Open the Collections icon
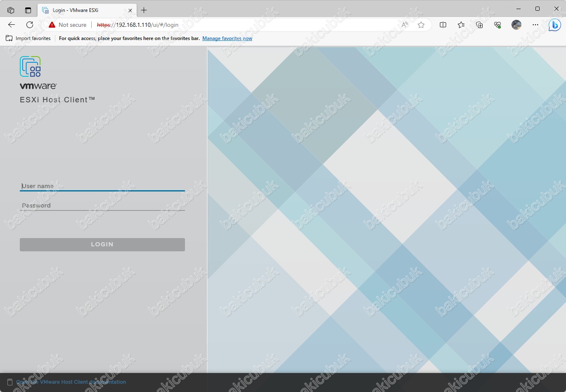Viewport: 566px width, 392px height. pyautogui.click(x=479, y=25)
